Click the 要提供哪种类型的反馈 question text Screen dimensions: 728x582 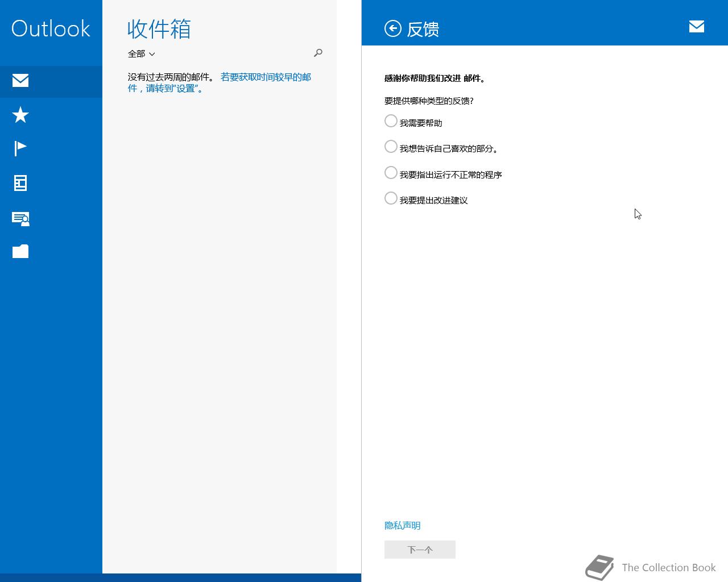coord(429,101)
